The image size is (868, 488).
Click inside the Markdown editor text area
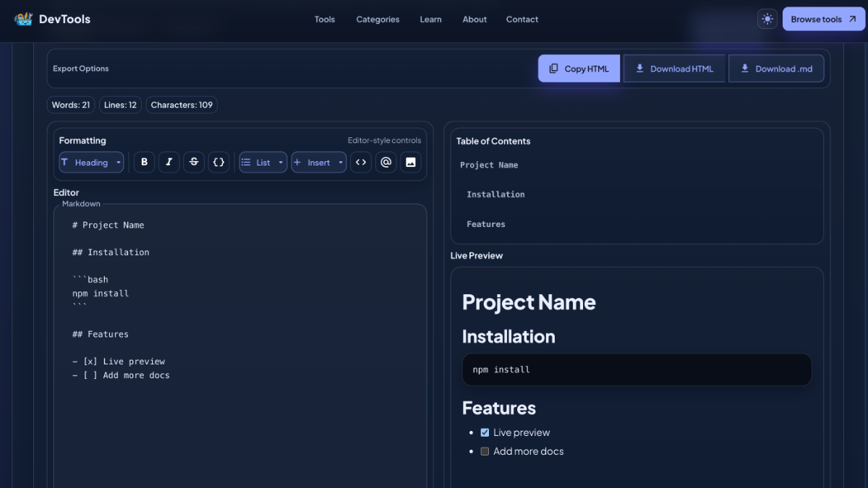[240, 347]
